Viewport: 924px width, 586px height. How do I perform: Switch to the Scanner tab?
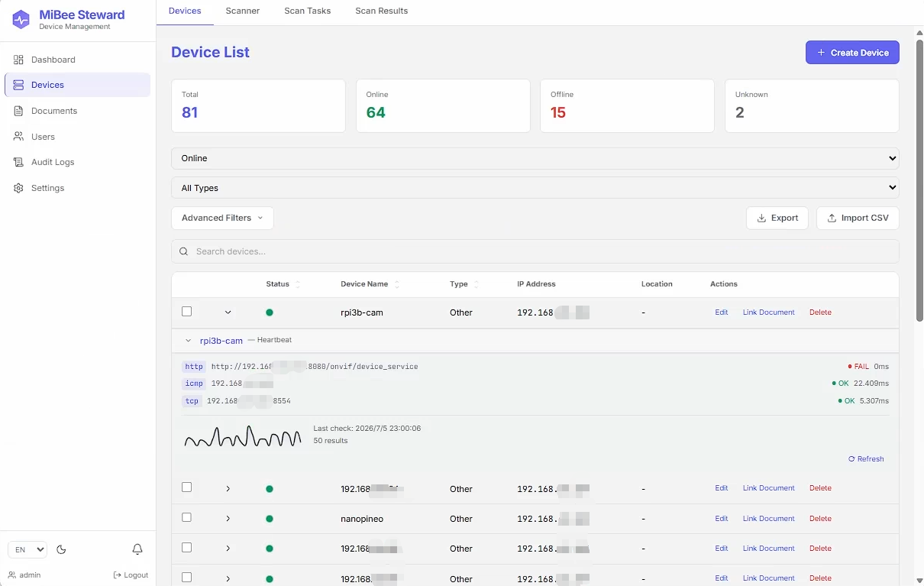click(x=243, y=11)
